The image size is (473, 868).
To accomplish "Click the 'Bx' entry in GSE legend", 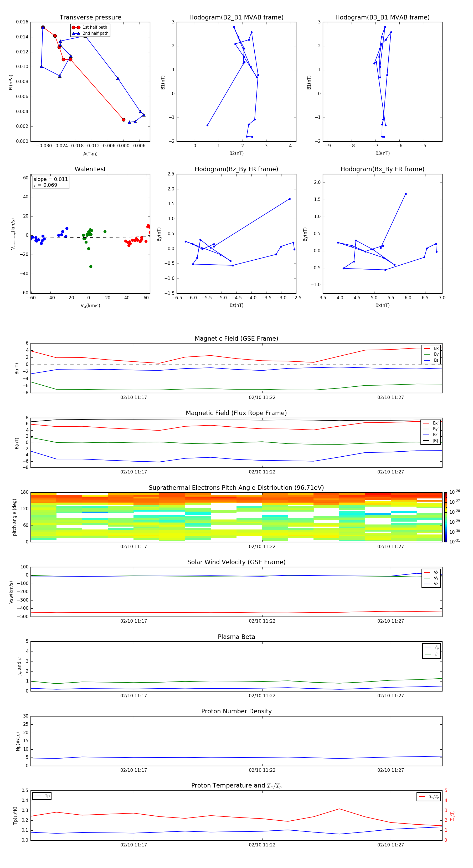I will point(431,349).
